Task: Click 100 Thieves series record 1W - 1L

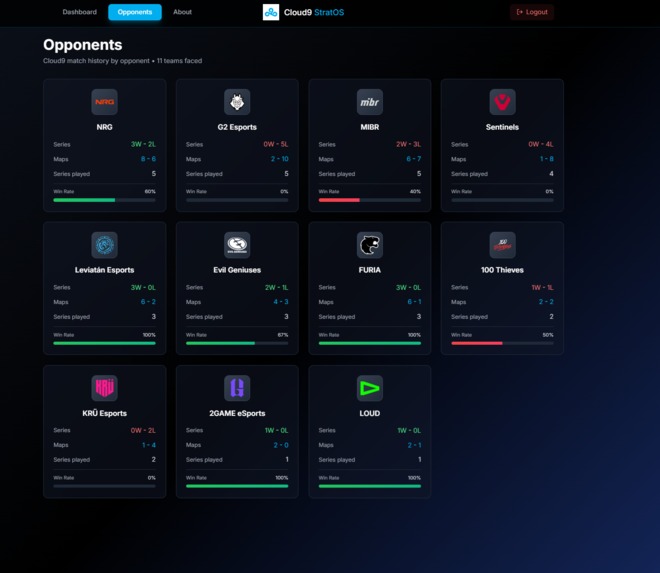Action: 542,287
